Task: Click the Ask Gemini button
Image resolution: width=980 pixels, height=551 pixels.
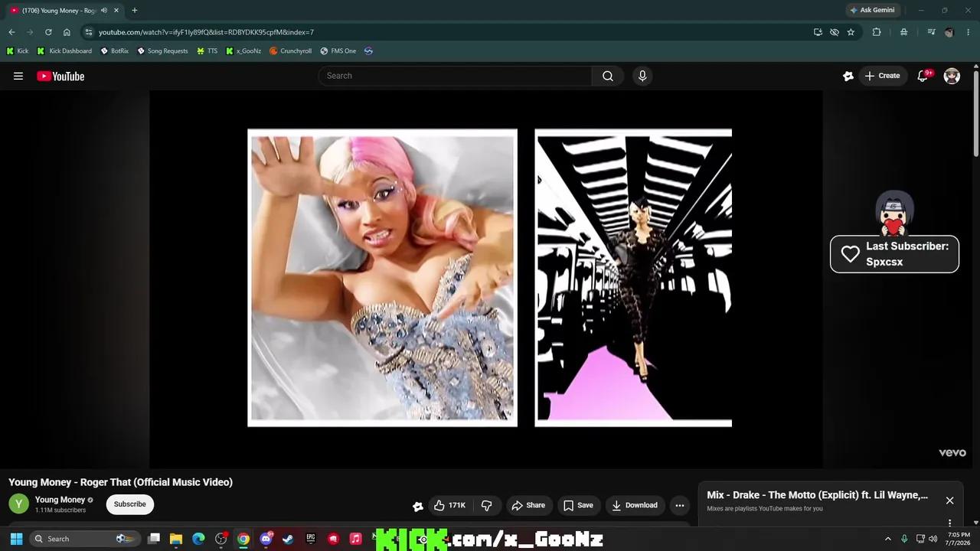Action: (x=871, y=11)
